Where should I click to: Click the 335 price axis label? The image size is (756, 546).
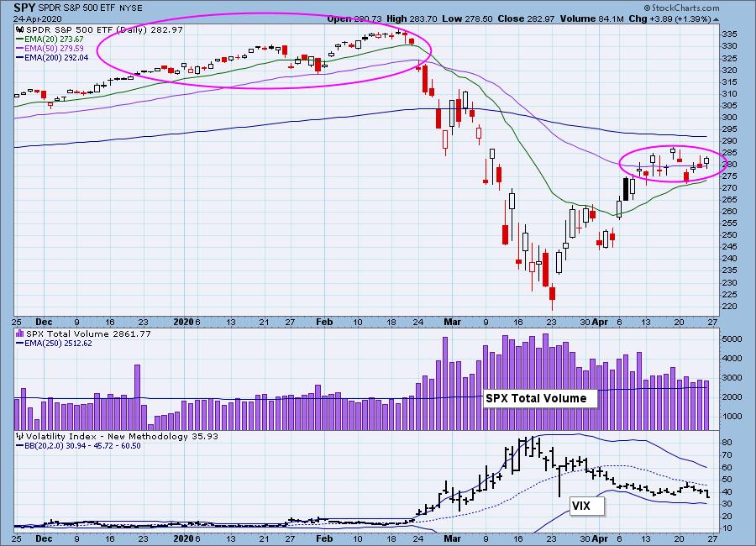pos(729,34)
